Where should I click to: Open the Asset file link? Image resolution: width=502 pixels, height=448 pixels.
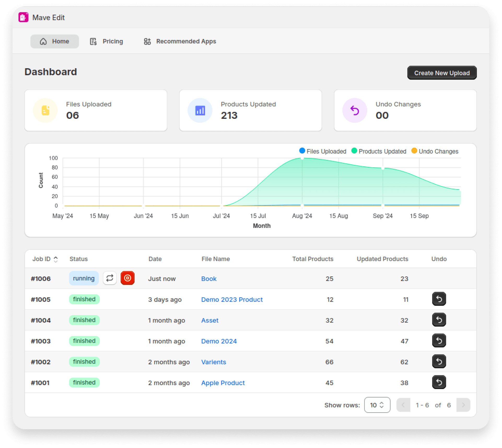210,320
